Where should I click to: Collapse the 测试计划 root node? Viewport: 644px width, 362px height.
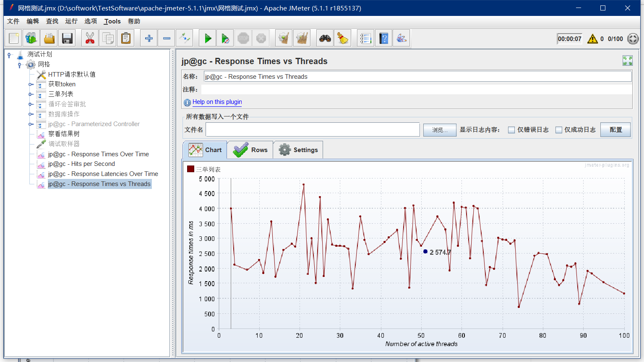click(9, 54)
